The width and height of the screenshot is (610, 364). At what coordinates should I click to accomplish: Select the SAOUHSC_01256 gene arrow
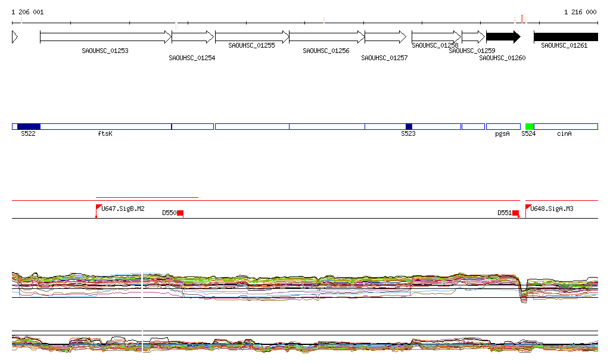tap(327, 37)
